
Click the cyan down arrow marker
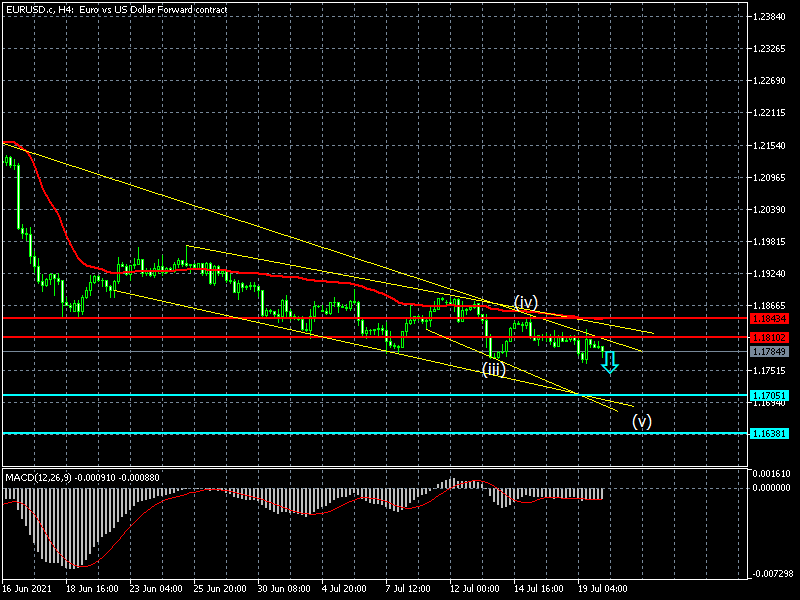609,362
